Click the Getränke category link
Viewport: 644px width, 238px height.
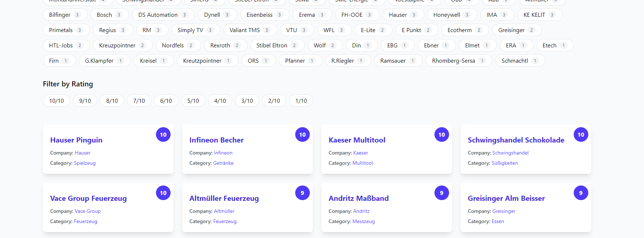tap(223, 163)
